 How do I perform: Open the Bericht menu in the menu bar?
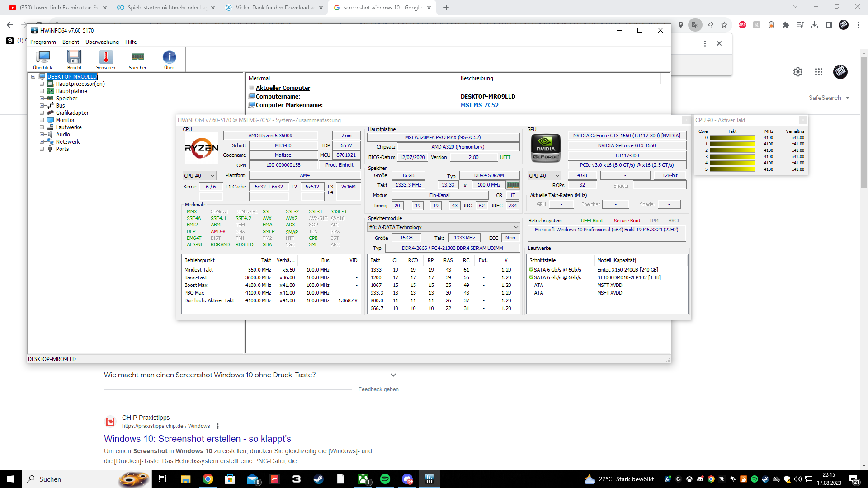pos(71,42)
